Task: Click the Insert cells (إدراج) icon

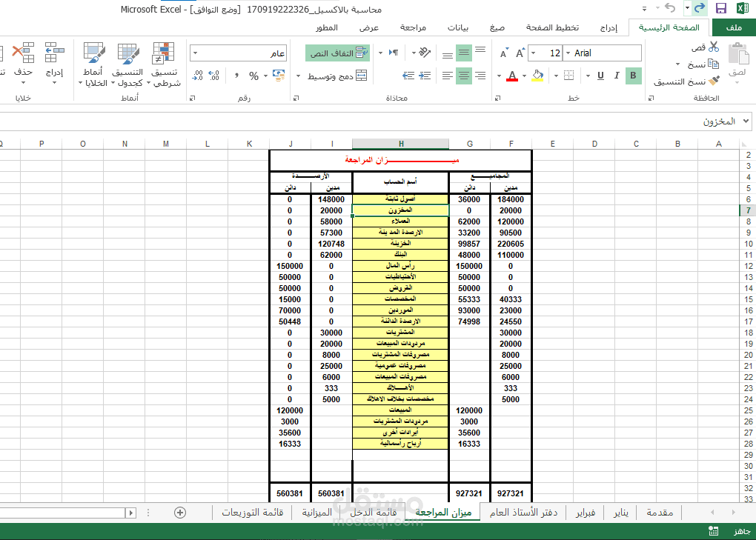Action: click(55, 53)
